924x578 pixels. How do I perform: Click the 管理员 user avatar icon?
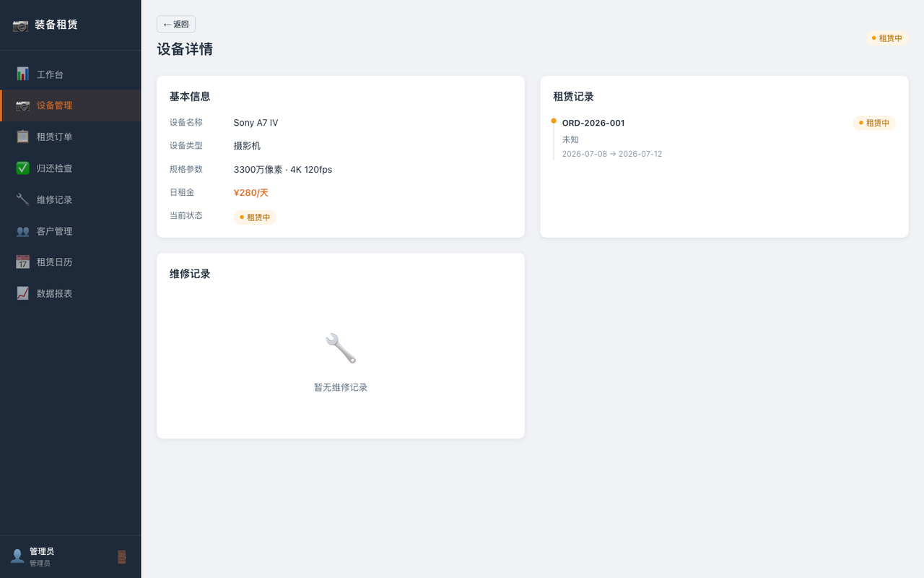click(17, 556)
